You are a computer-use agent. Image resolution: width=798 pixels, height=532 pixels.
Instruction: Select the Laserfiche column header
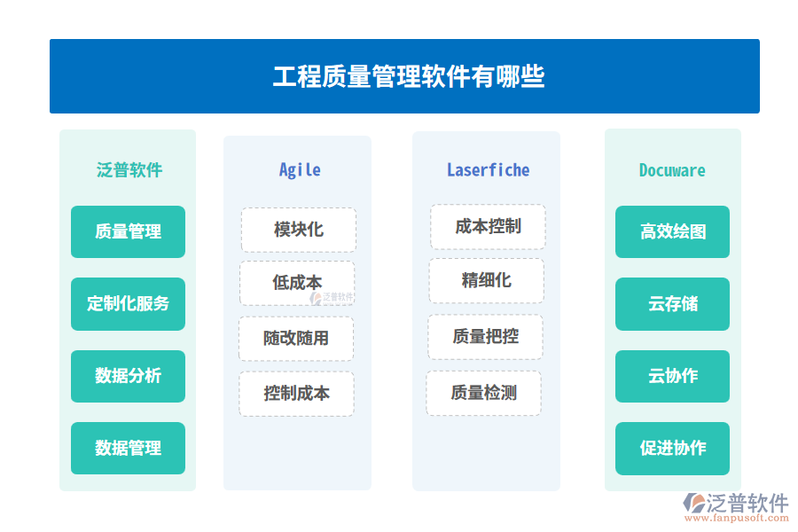click(x=488, y=169)
